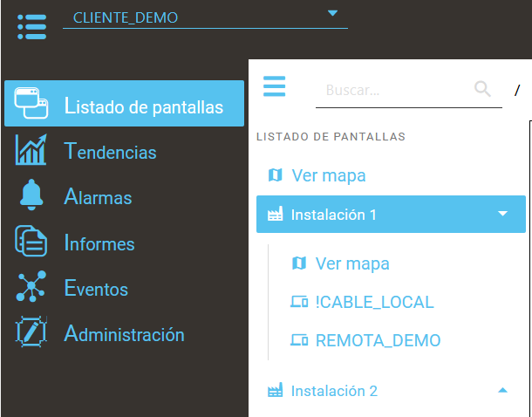Click the top-left list menu icon
This screenshot has width=532, height=417.
[x=31, y=25]
